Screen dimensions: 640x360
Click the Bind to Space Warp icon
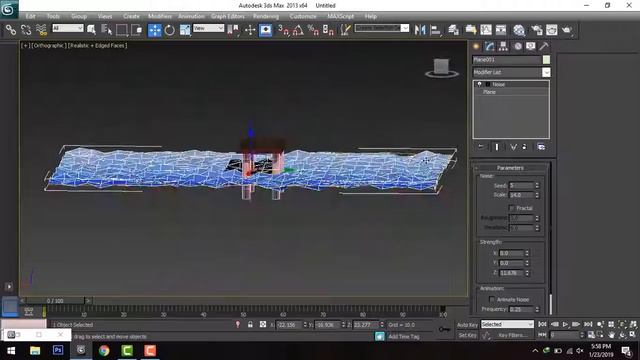pyautogui.click(x=41, y=30)
